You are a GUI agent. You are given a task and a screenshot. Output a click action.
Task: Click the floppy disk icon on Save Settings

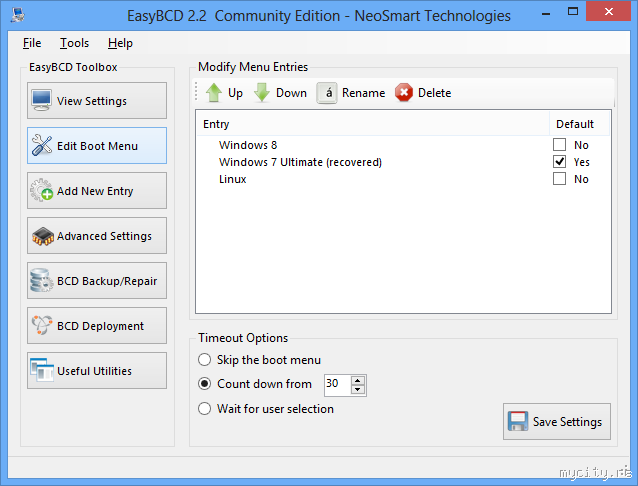[x=518, y=421]
